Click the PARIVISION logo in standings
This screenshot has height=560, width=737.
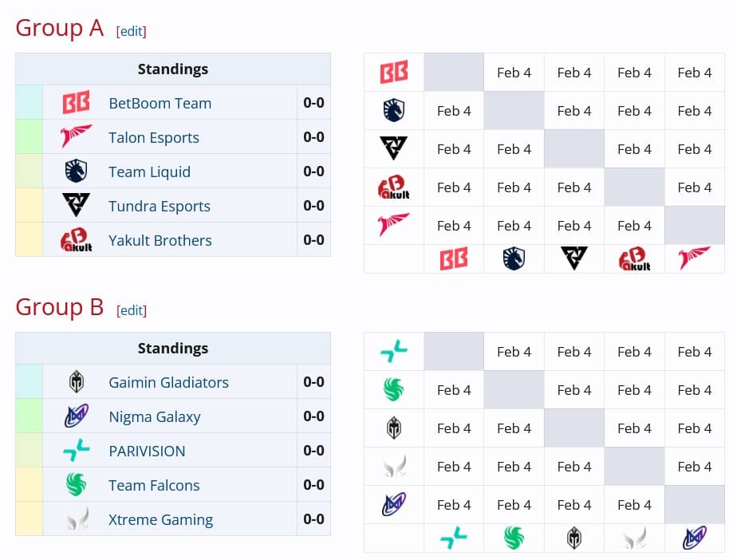(x=77, y=451)
